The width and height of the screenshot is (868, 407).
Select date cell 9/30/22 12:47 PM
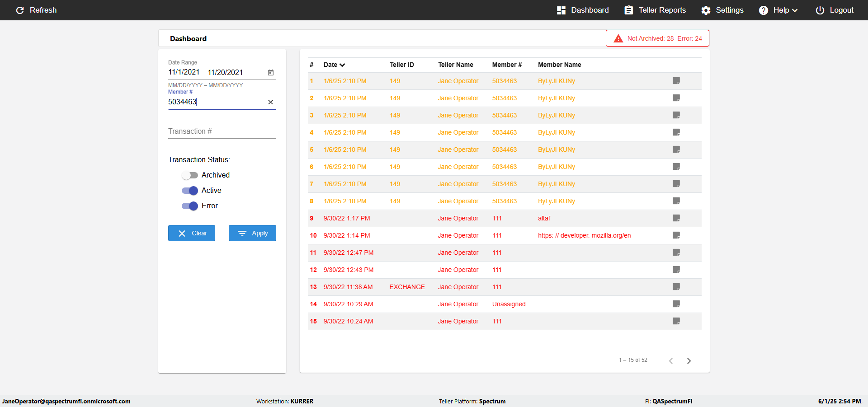click(349, 253)
